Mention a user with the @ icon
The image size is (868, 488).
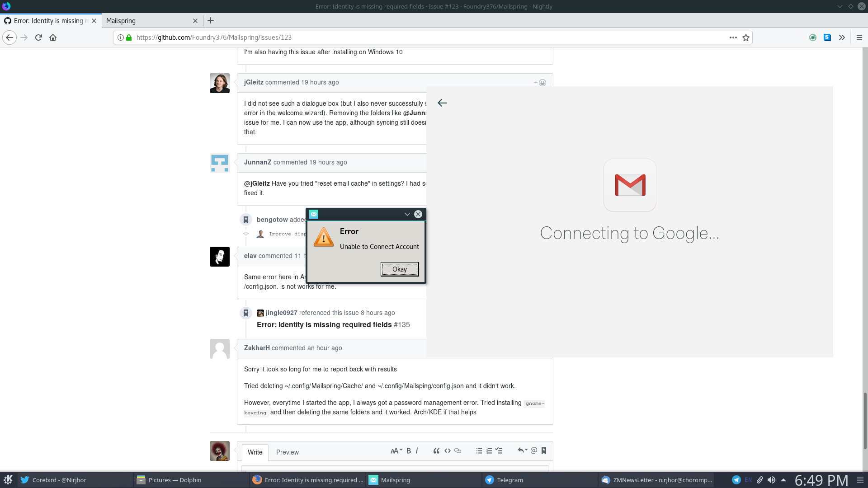point(533,450)
